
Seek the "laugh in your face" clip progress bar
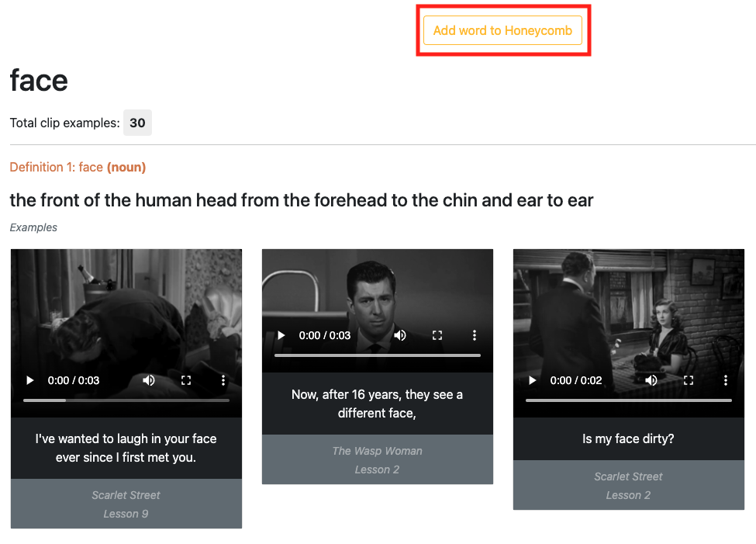click(126, 400)
